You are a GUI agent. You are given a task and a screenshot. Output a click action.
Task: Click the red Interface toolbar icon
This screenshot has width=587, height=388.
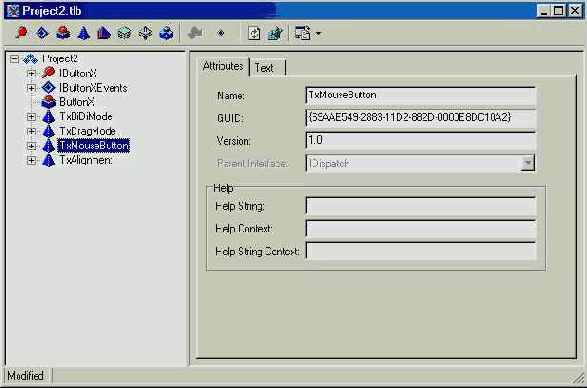point(21,33)
